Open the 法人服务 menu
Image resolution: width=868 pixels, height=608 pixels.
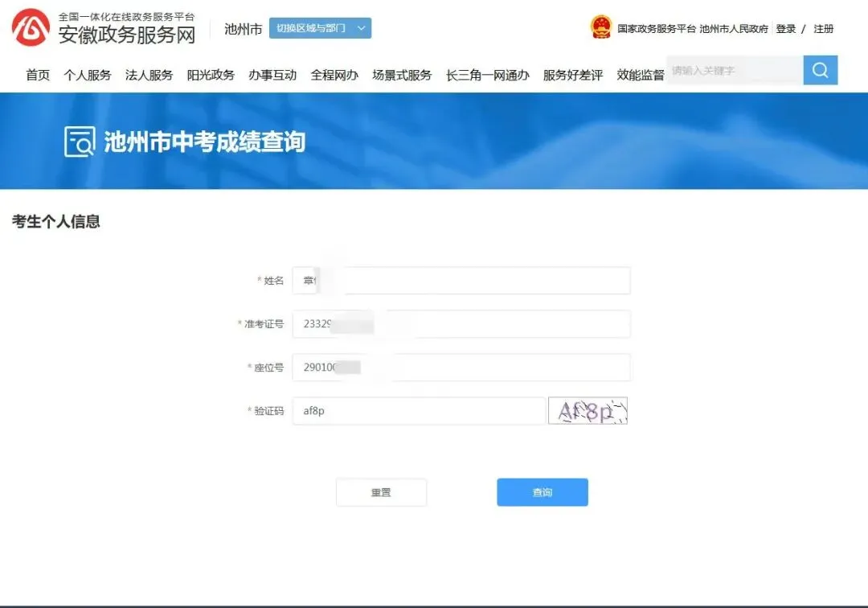tap(149, 75)
